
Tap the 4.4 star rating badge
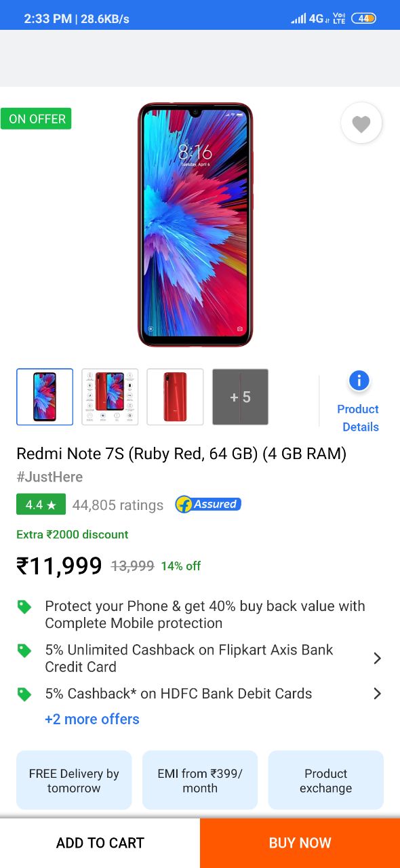(x=41, y=505)
